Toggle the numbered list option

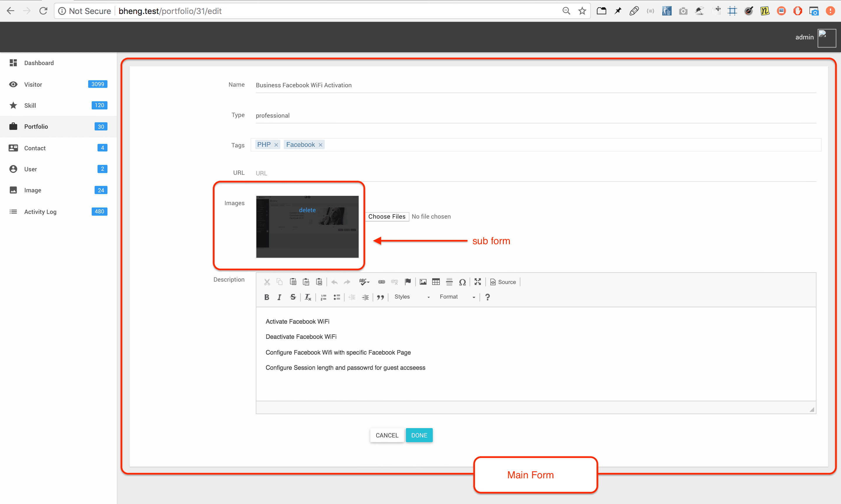(x=324, y=297)
